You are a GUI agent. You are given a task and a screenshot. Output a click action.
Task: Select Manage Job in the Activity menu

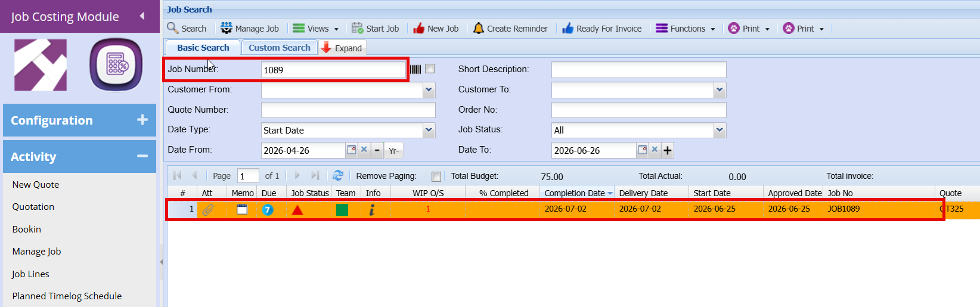tap(36, 252)
